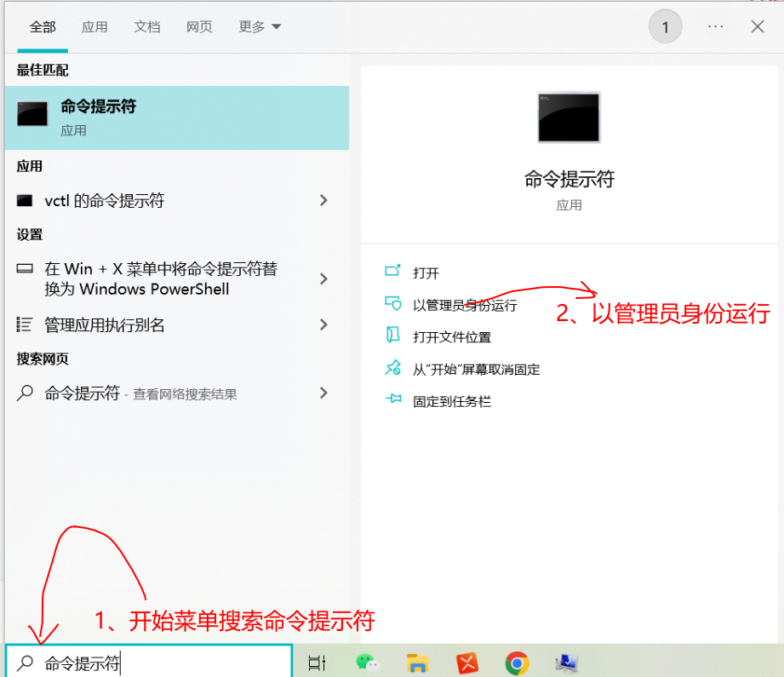This screenshot has height=677, width=784.
Task: Choose 打开文件位置
Action: pyautogui.click(x=452, y=337)
